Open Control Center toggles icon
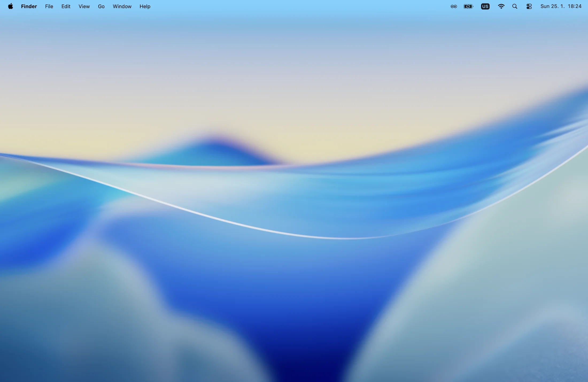 click(529, 6)
